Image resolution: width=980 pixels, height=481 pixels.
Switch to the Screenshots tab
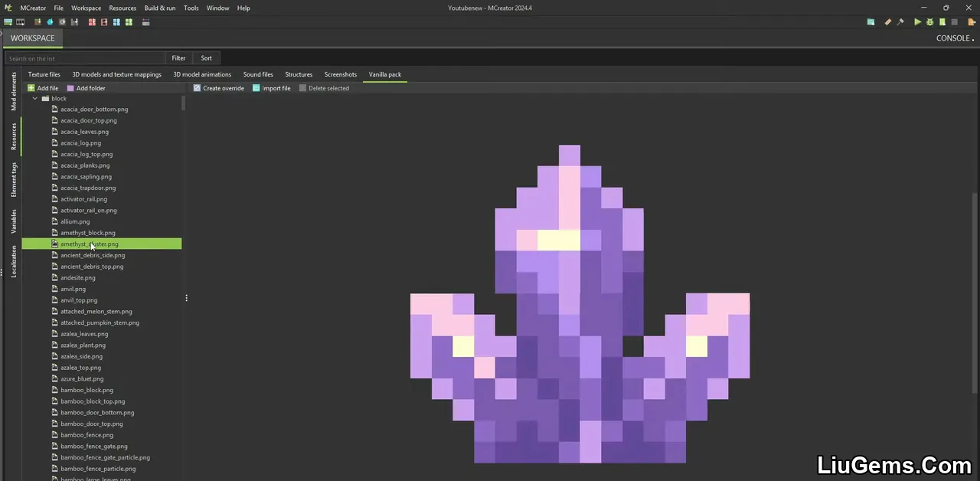[341, 74]
